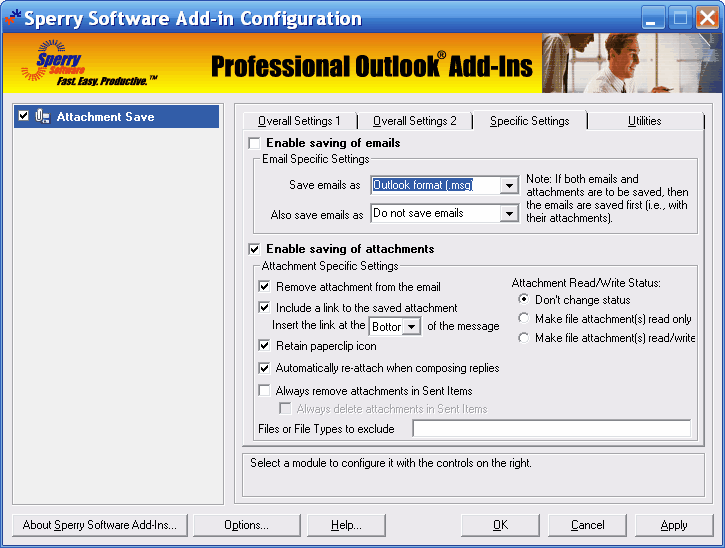Click the Files or File Types to exclude field

pos(552,429)
